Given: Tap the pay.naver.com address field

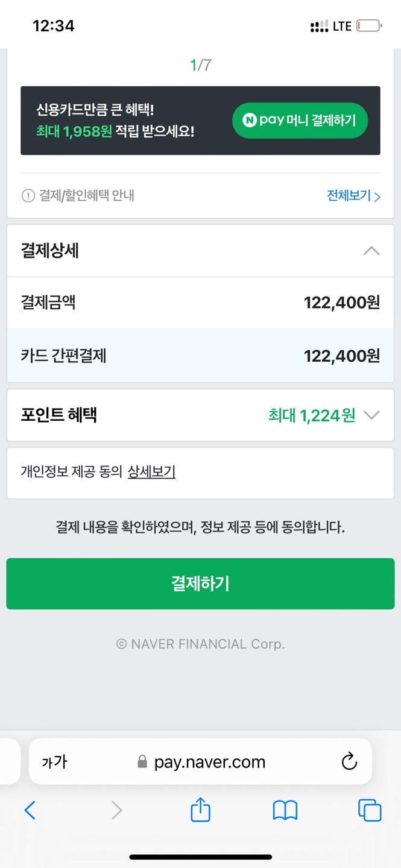Looking at the screenshot, I should click(x=200, y=762).
